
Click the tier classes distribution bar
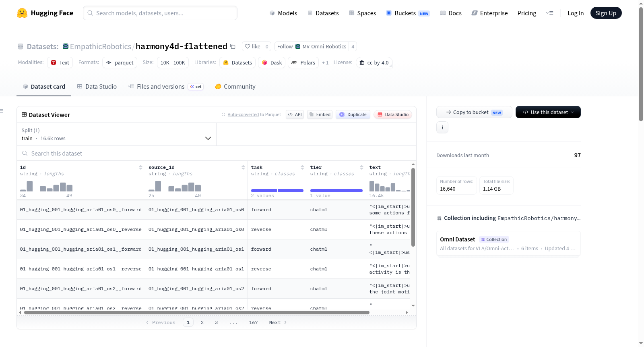pyautogui.click(x=336, y=191)
